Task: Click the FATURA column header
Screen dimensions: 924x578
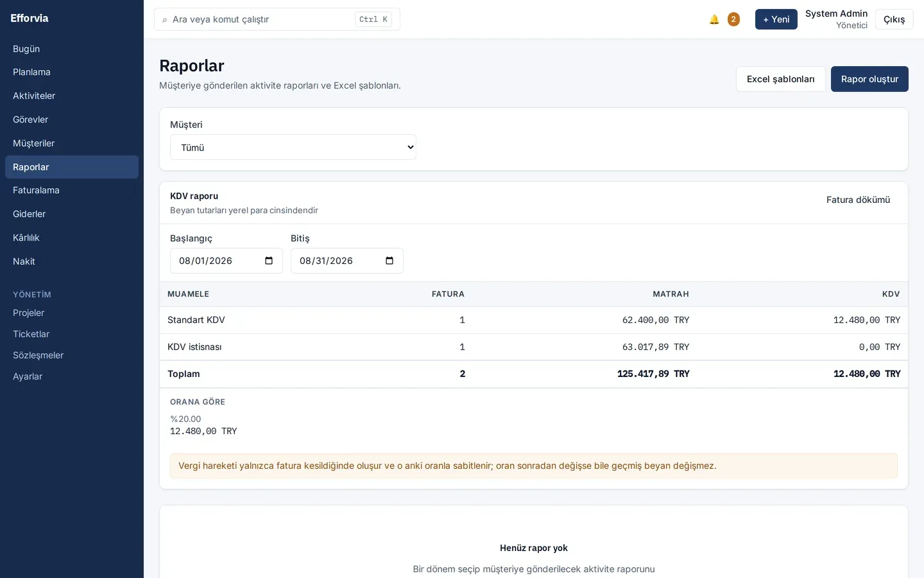Action: click(448, 294)
